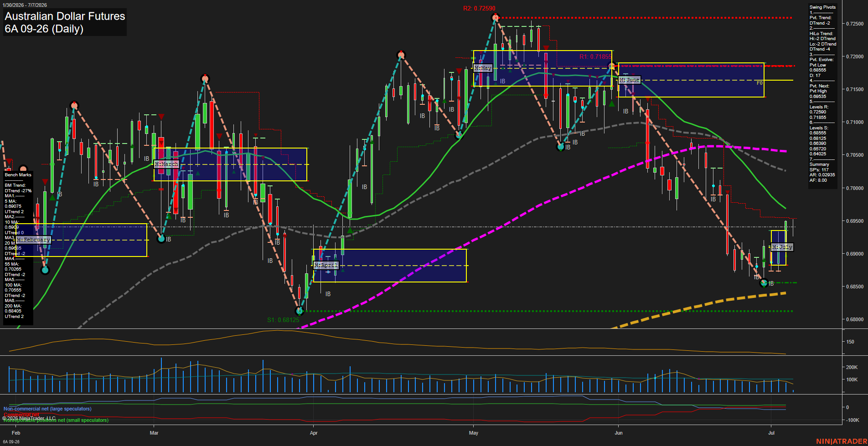Screen dimensions: 868x446
Task: Select the swing pivot low at S1 level
Action: [x=300, y=311]
